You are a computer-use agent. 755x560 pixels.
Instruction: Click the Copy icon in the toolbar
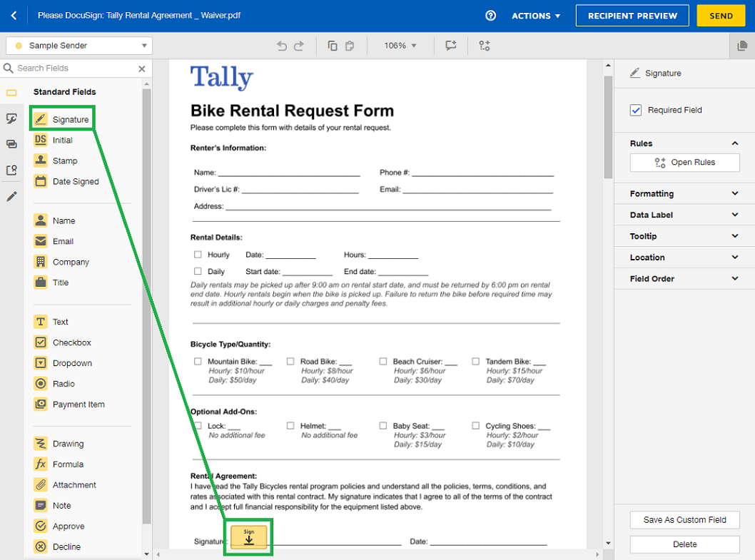click(x=332, y=45)
